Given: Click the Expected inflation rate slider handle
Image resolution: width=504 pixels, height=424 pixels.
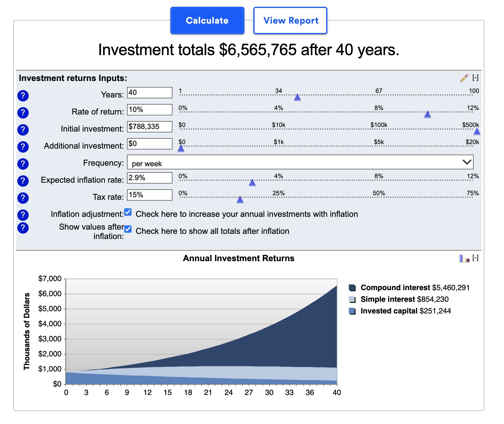Looking at the screenshot, I should (x=252, y=183).
